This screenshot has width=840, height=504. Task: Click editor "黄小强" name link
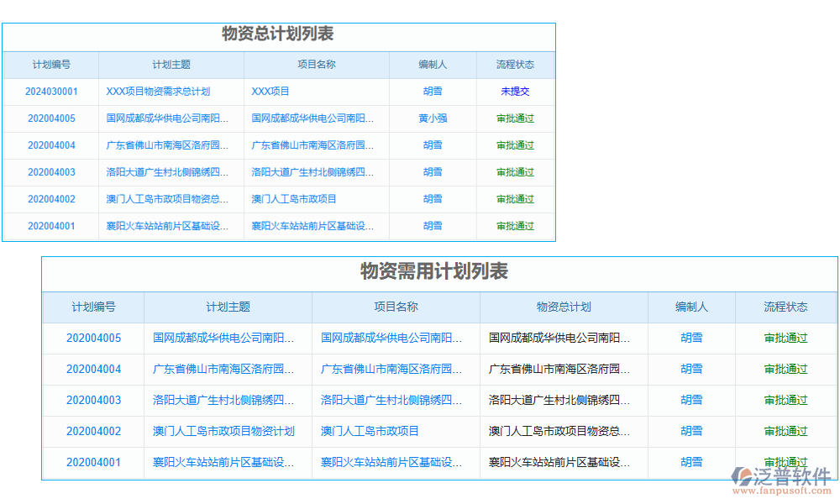pyautogui.click(x=433, y=118)
